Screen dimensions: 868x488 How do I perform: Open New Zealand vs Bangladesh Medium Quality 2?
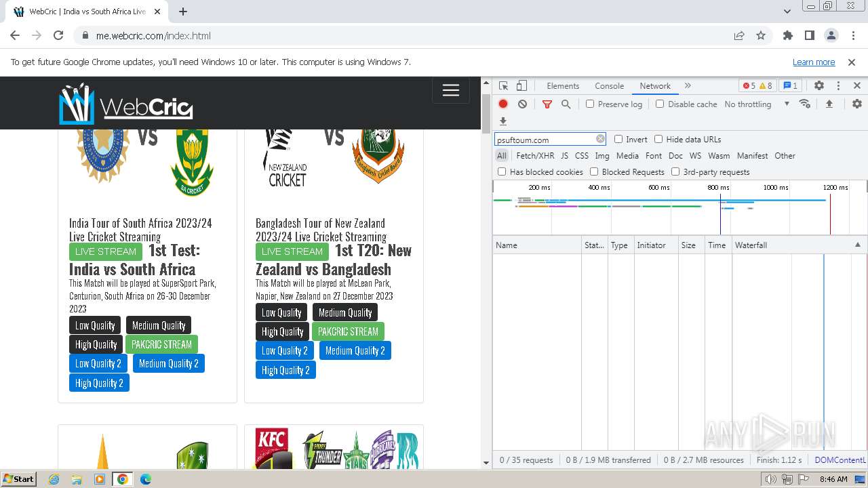coord(355,350)
